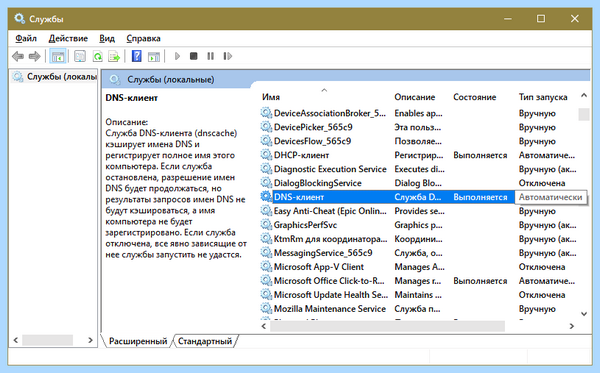Screen dimensions: 600x373
Task: Click 'Enables ap...' description of DeviceAssociationBroker
Action: click(418, 113)
